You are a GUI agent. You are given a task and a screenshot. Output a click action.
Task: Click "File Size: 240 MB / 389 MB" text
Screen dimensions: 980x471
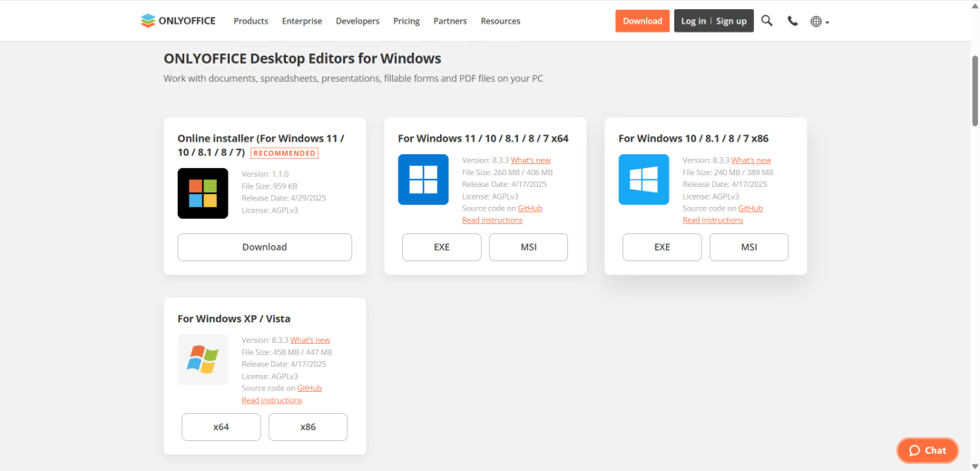click(x=728, y=172)
